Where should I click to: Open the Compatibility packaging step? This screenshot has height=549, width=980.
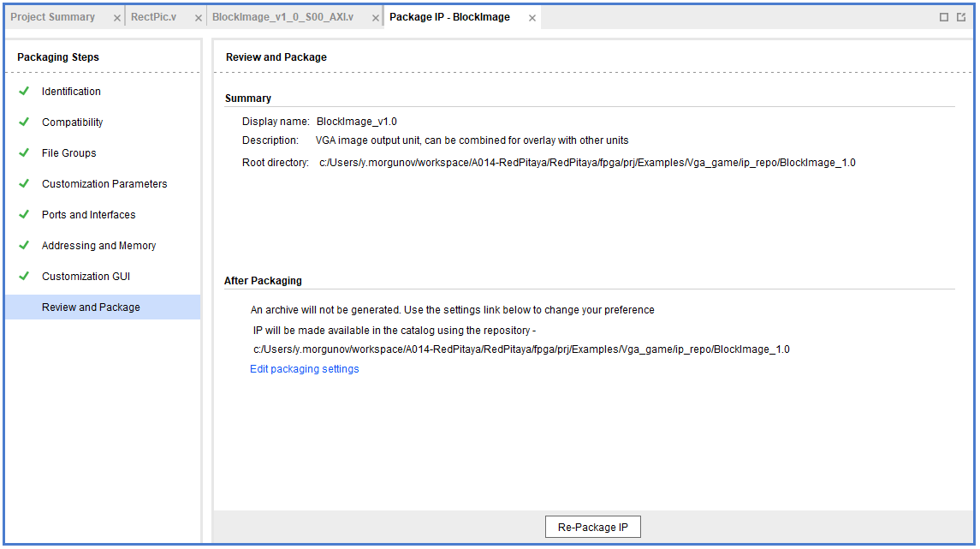(73, 122)
